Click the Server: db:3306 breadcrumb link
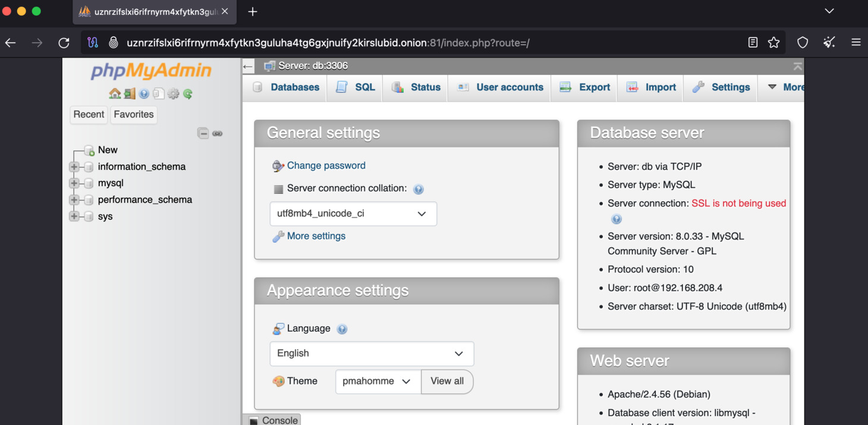Viewport: 868px width, 425px height. [313, 66]
